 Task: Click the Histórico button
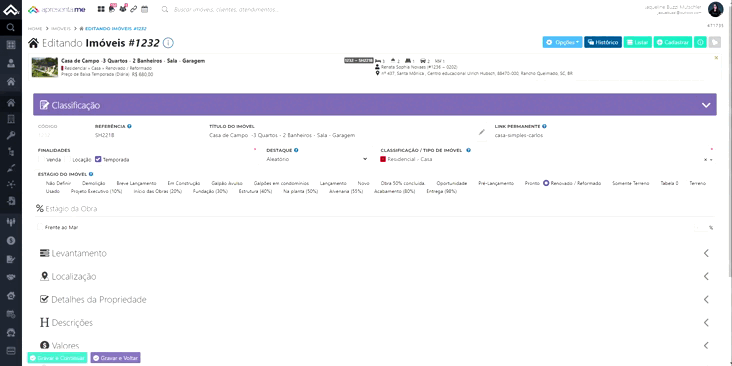pyautogui.click(x=603, y=42)
